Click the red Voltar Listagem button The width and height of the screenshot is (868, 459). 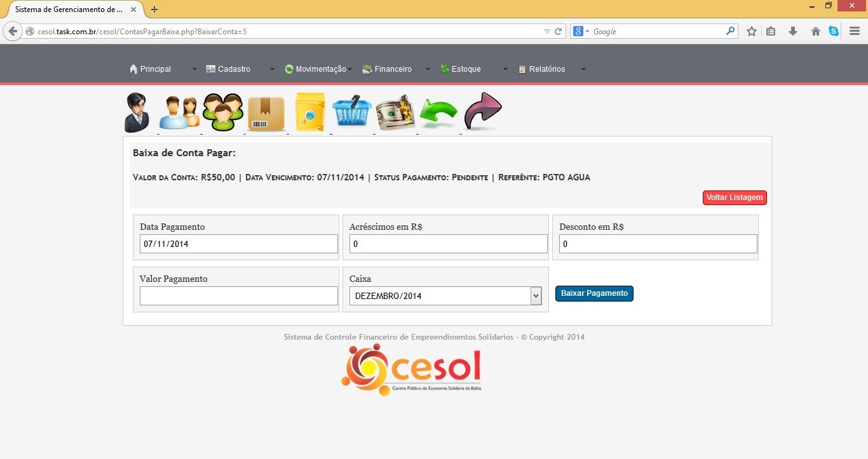(734, 197)
